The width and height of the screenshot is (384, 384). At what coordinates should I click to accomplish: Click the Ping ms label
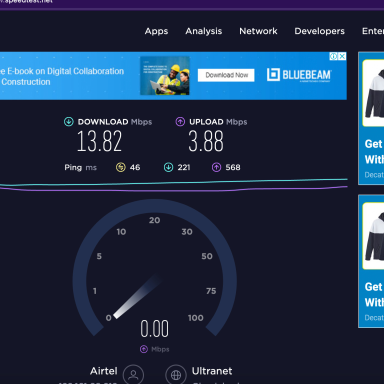coord(80,167)
